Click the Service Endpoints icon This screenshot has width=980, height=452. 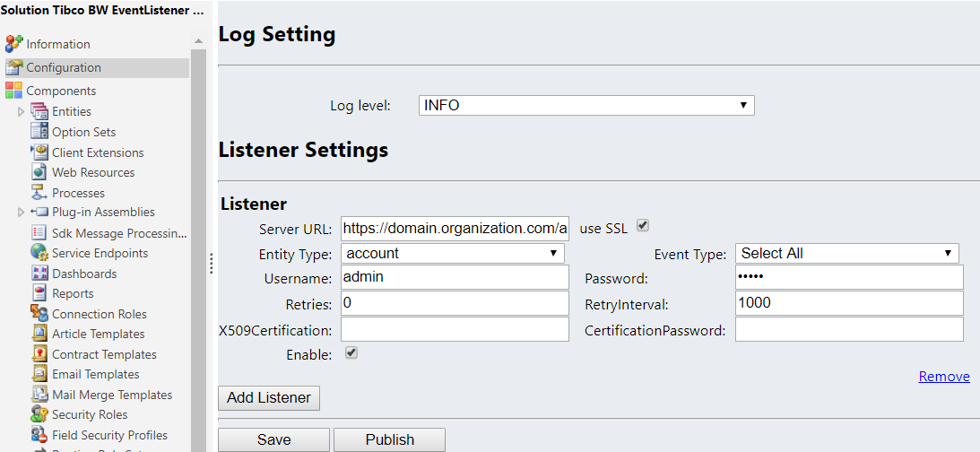39,253
